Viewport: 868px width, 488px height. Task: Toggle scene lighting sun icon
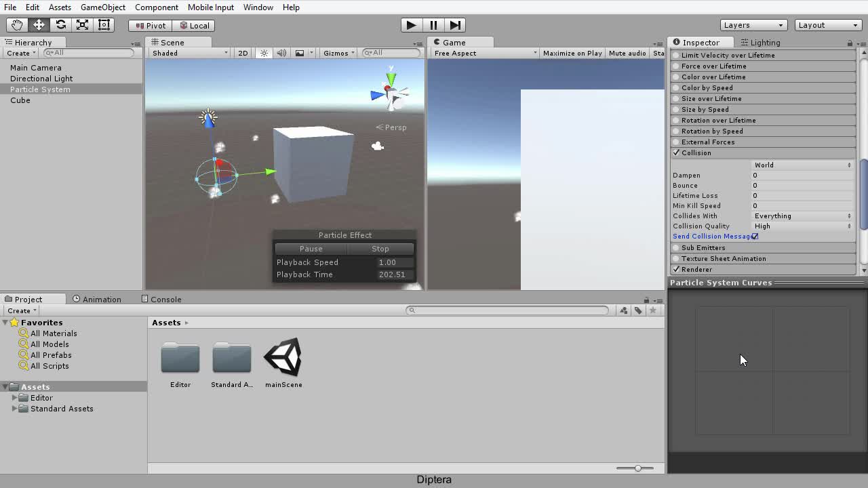tap(264, 53)
